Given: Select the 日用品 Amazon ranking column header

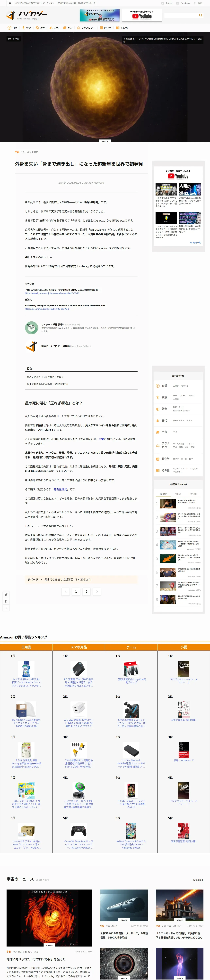Looking at the screenshot, I should [x=26, y=647].
